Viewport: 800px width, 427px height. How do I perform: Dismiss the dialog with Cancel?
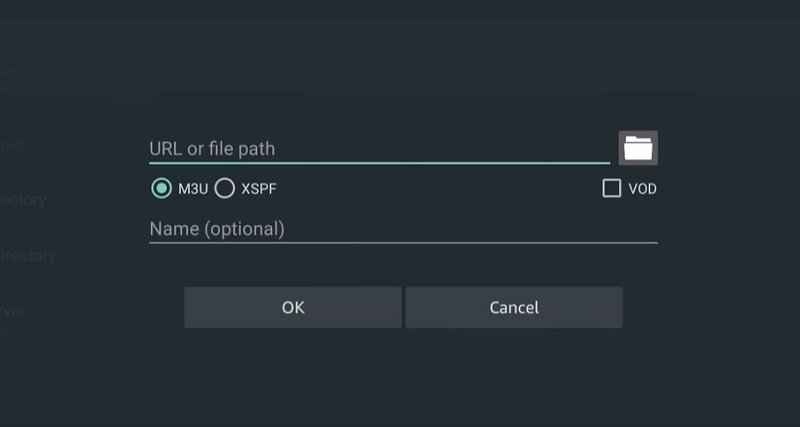point(514,307)
